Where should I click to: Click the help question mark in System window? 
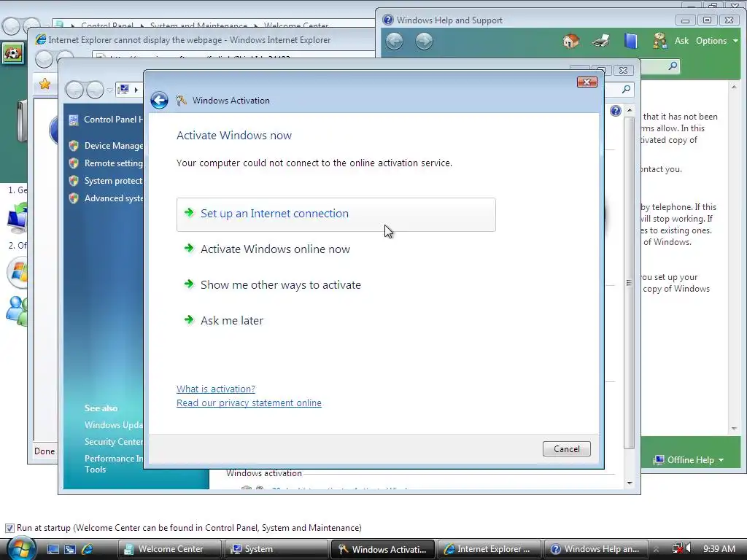tap(616, 111)
